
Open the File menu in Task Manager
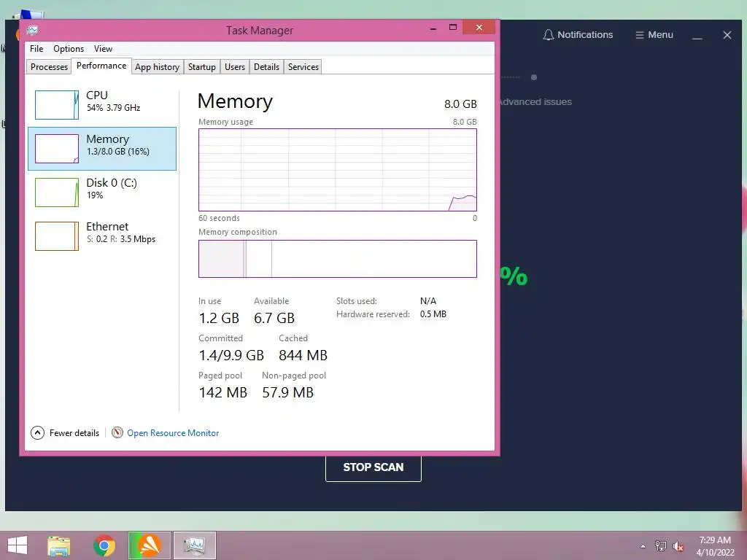click(x=36, y=49)
